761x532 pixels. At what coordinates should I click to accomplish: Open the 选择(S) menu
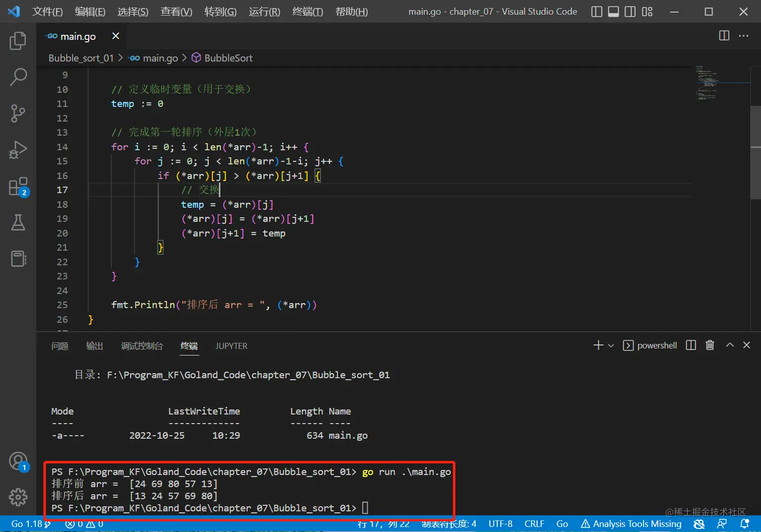click(133, 12)
